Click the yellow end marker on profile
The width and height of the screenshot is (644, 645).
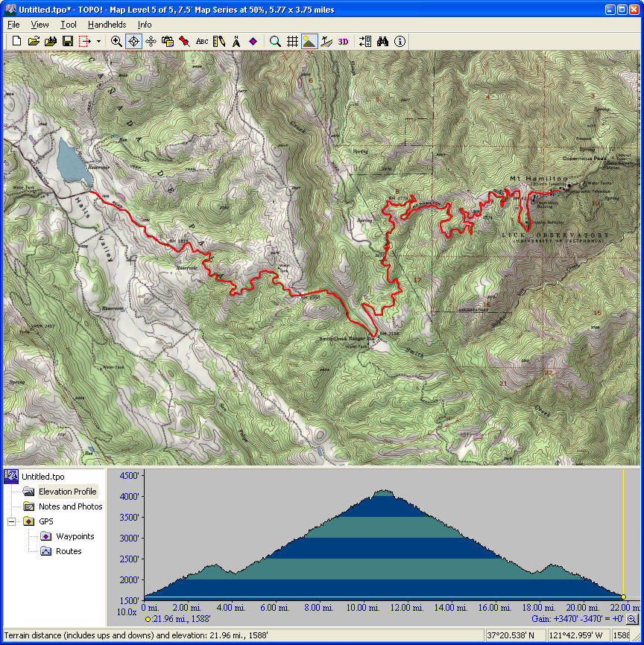point(623,597)
